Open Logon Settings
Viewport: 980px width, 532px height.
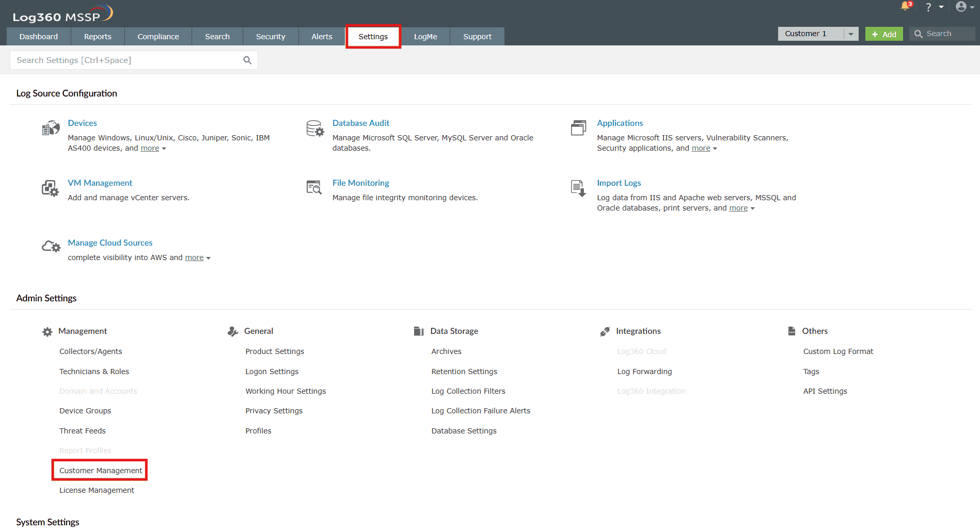pyautogui.click(x=272, y=372)
